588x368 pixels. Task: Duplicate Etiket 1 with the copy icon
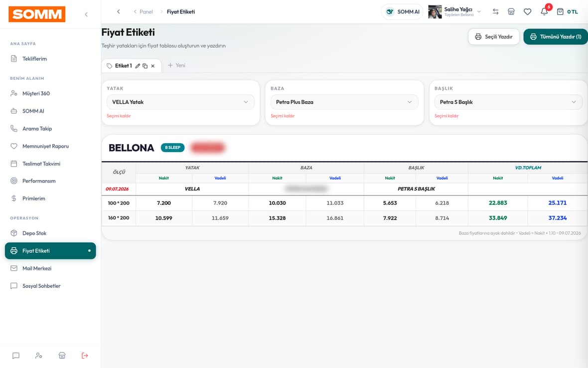tap(145, 66)
